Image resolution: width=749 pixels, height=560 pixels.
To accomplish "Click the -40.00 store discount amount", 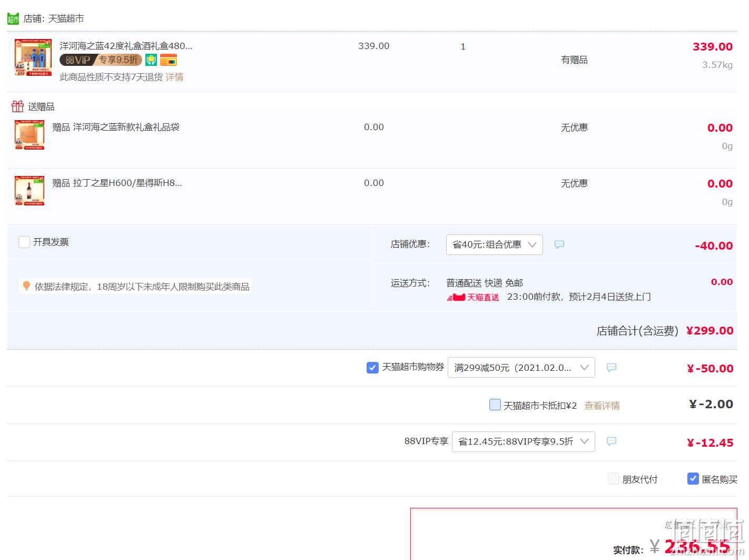I will (714, 246).
